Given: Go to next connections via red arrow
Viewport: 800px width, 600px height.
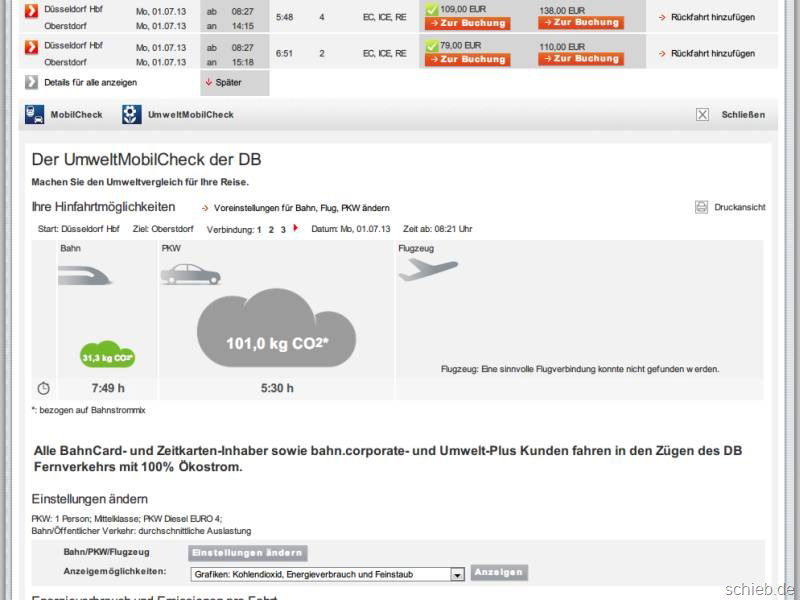Looking at the screenshot, I should pos(295,228).
